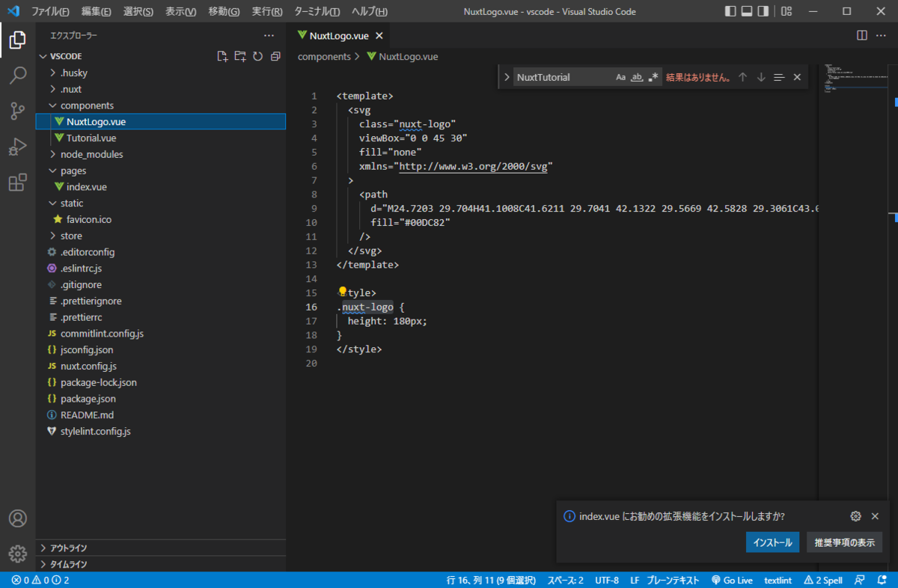Toggle match case in find widget
Image resolution: width=898 pixels, height=588 pixels.
(621, 77)
